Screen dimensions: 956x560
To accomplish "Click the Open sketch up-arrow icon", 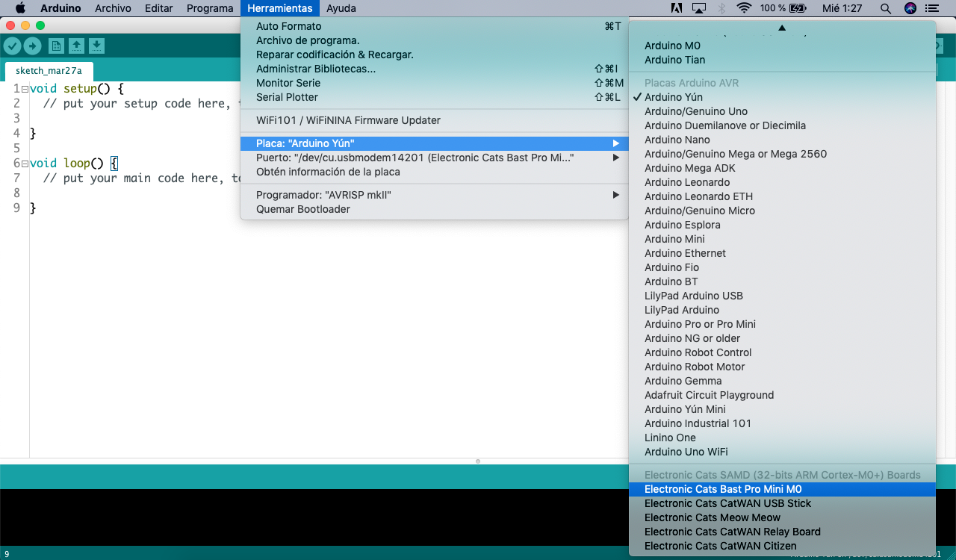I will pos(76,46).
